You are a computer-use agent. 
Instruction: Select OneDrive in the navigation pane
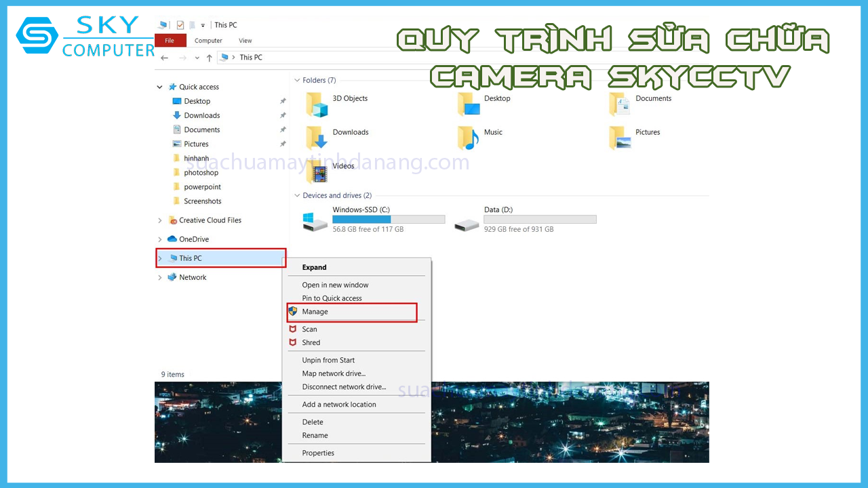pyautogui.click(x=193, y=239)
